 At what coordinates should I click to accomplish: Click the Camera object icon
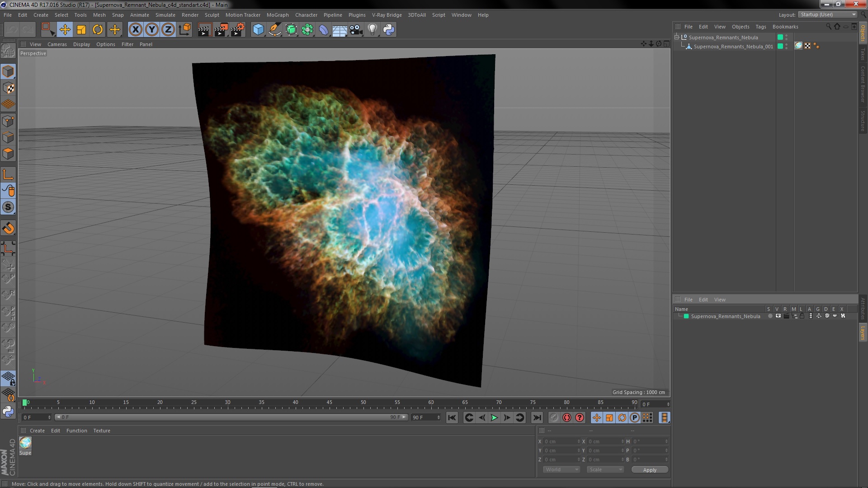point(356,30)
